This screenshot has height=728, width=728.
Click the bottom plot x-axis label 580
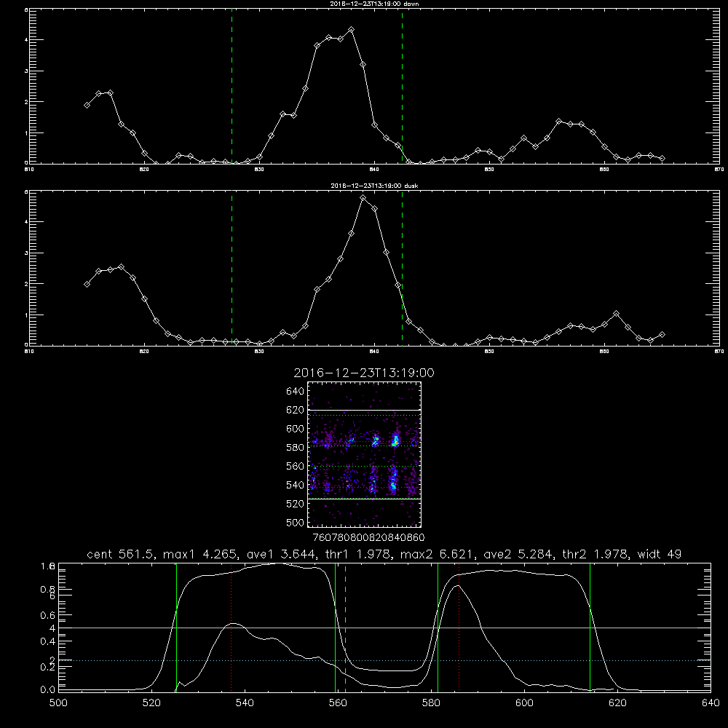pos(431,703)
